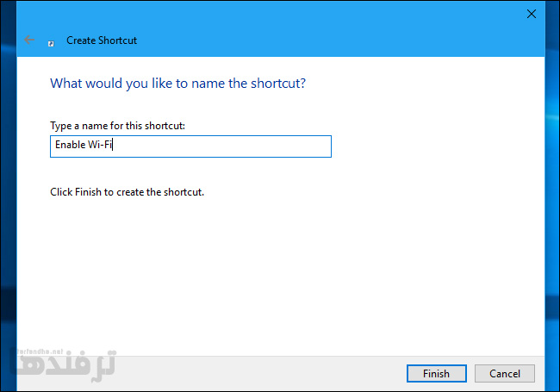
Task: Go back using the arrow in header
Action: [29, 40]
